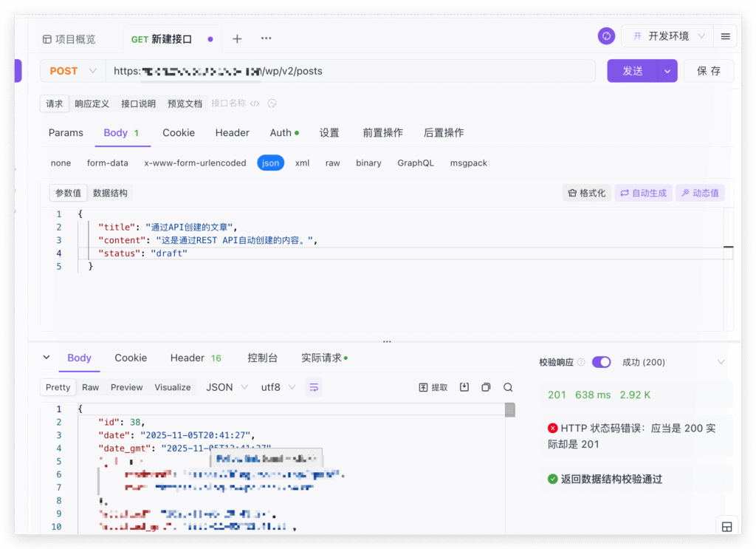
Task: Open the 控制台 response tab
Action: (x=262, y=358)
